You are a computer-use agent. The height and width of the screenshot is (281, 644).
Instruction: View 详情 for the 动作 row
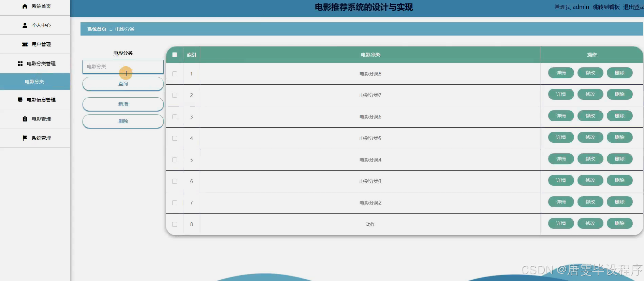click(x=561, y=223)
